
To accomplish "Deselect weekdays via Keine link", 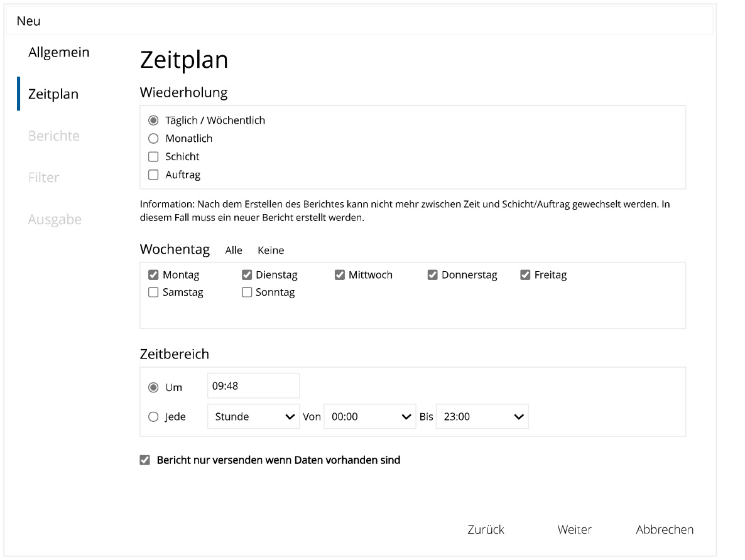I will (271, 250).
